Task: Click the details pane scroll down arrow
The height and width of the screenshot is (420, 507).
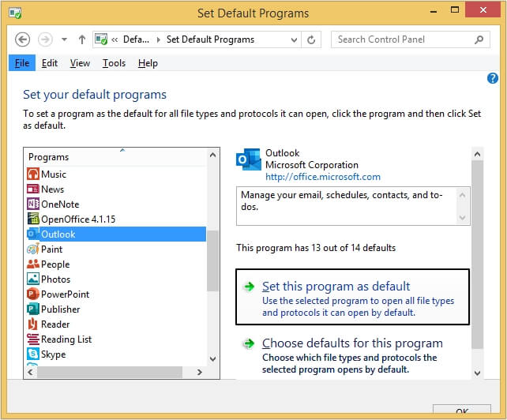Action: (477, 373)
